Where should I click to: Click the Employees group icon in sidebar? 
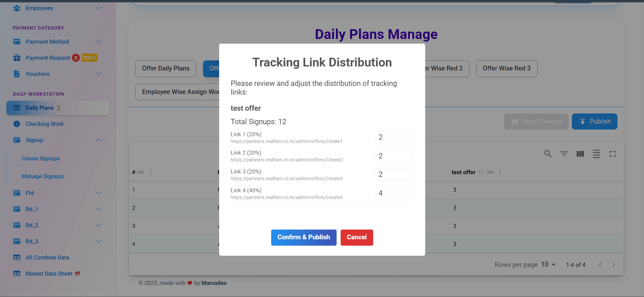tap(17, 8)
